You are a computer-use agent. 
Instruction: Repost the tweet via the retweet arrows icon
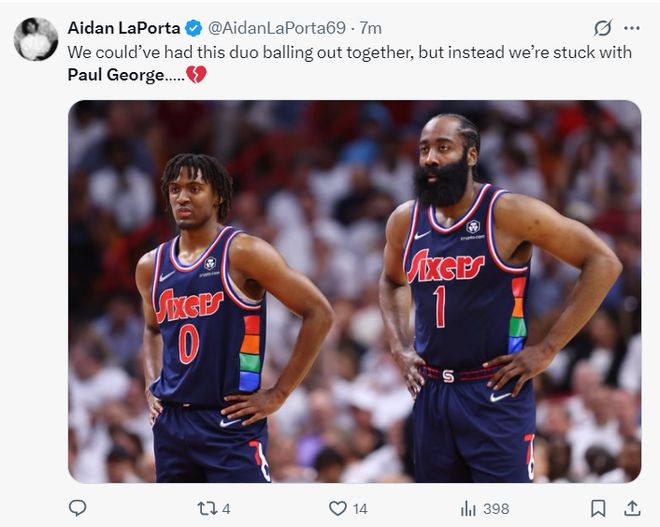(x=208, y=508)
